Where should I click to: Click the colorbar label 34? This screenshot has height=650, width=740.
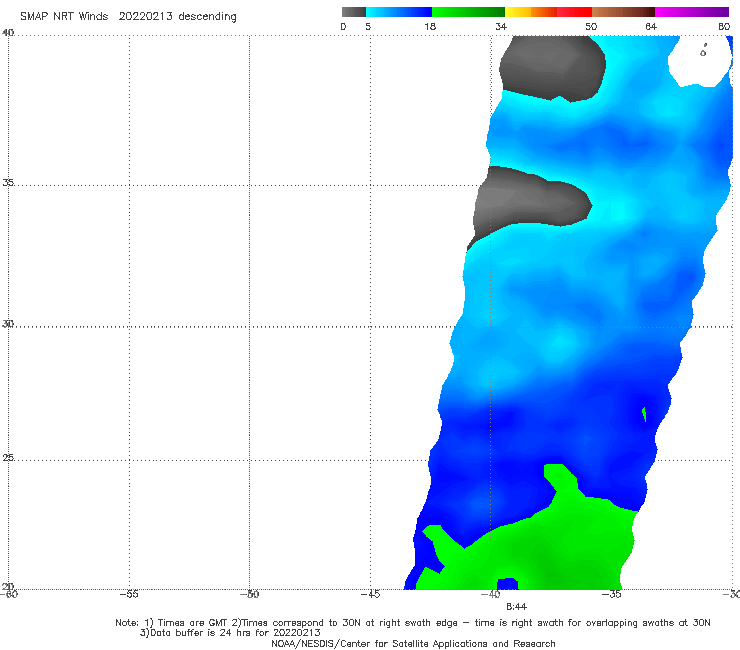coord(501,26)
